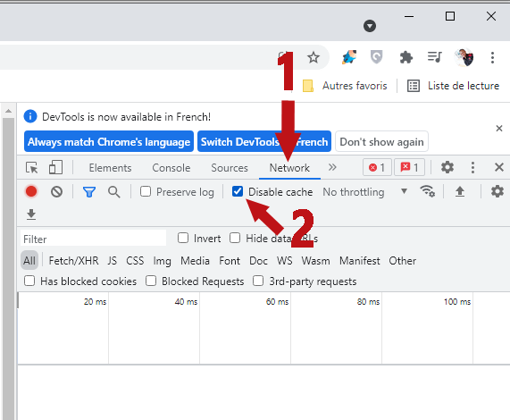The width and height of the screenshot is (510, 420).
Task: Close the DevTools panel
Action: pos(499,167)
